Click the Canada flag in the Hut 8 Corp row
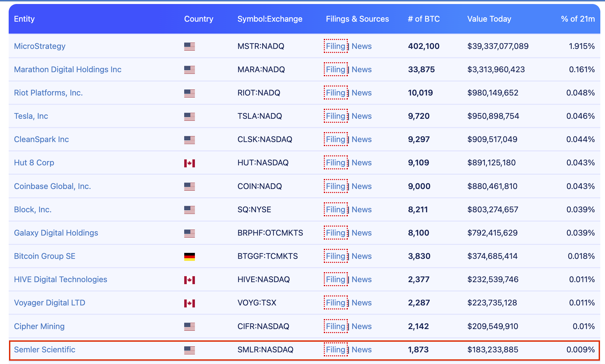The height and width of the screenshot is (364, 605). [x=190, y=163]
